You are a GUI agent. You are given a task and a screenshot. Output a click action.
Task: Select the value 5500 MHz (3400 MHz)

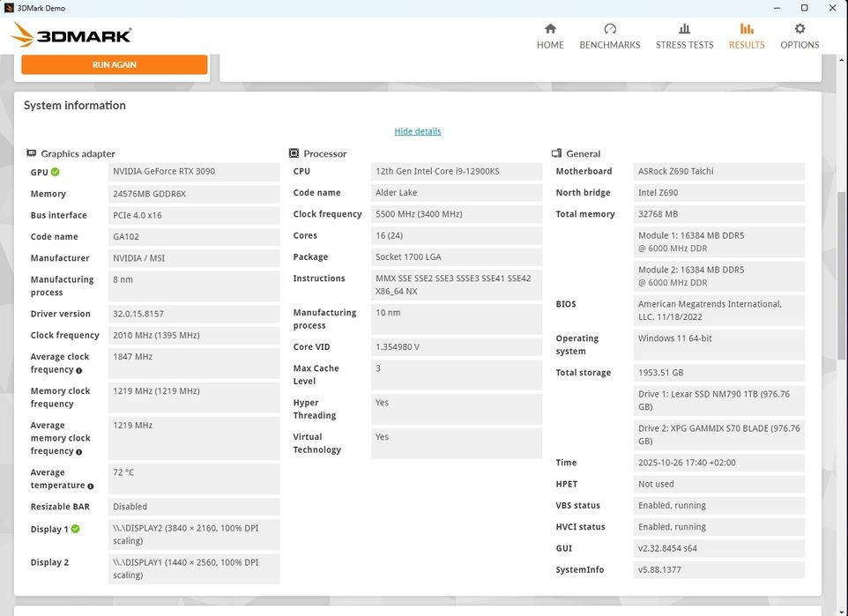[457, 214]
